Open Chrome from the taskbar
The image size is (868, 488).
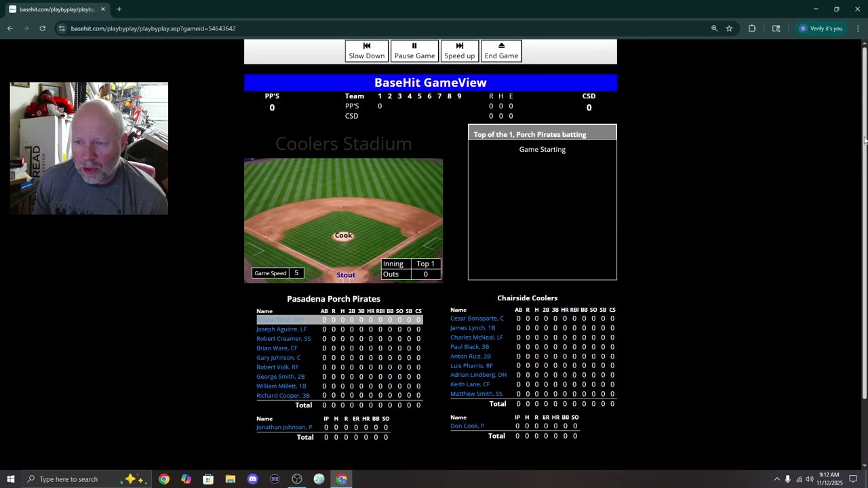coord(164,479)
